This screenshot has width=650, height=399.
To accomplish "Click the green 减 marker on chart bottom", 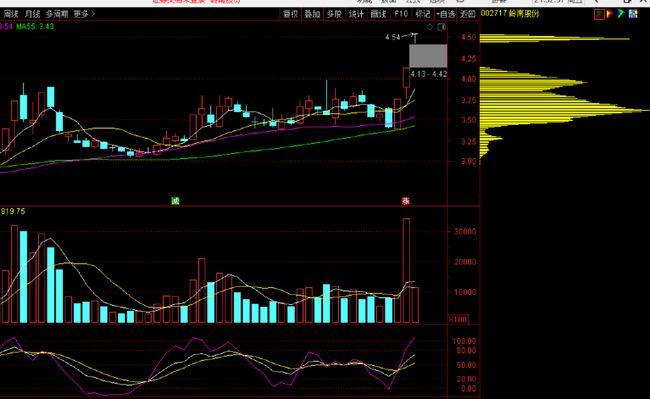I will coord(175,201).
